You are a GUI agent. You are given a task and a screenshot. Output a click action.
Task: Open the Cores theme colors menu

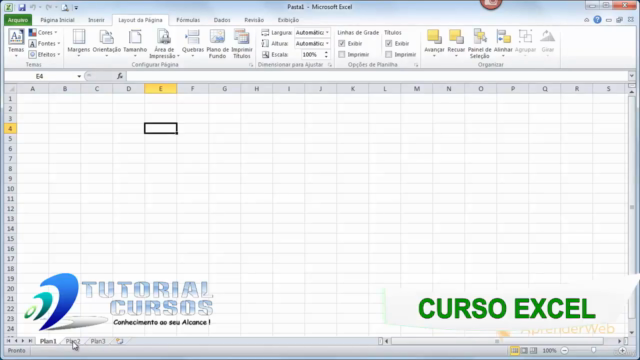tap(43, 33)
